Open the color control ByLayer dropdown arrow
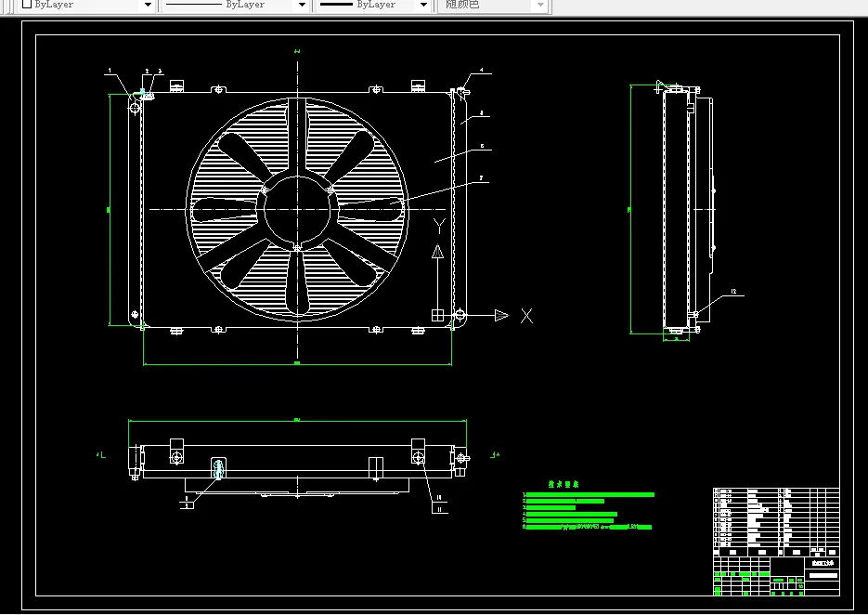Viewport: 868px width, 615px height. coord(148,5)
